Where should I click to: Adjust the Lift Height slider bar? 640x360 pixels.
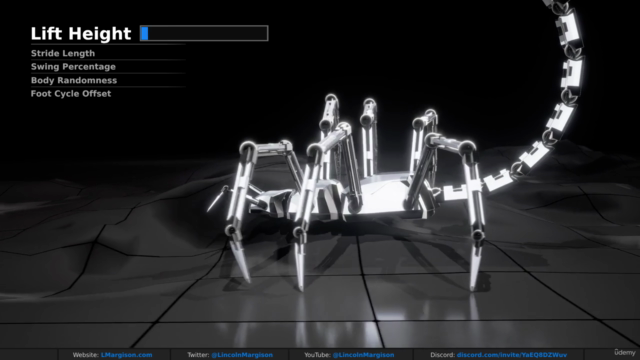(204, 33)
